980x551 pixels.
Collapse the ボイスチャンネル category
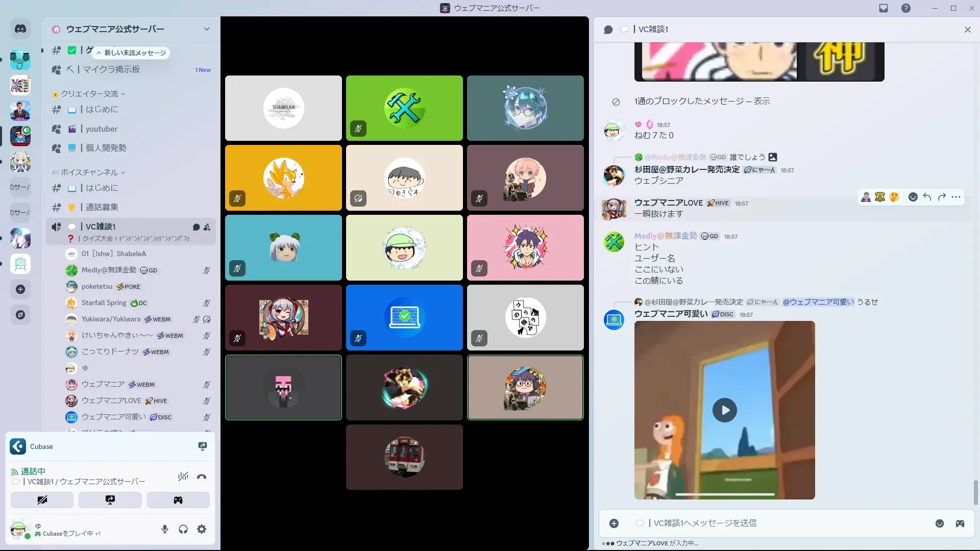pos(90,172)
